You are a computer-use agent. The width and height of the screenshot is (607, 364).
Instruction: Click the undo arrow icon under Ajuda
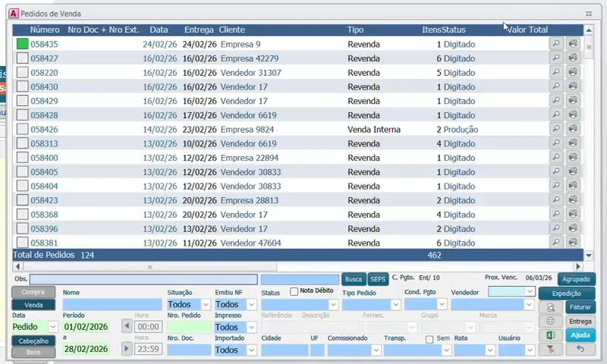tap(580, 350)
